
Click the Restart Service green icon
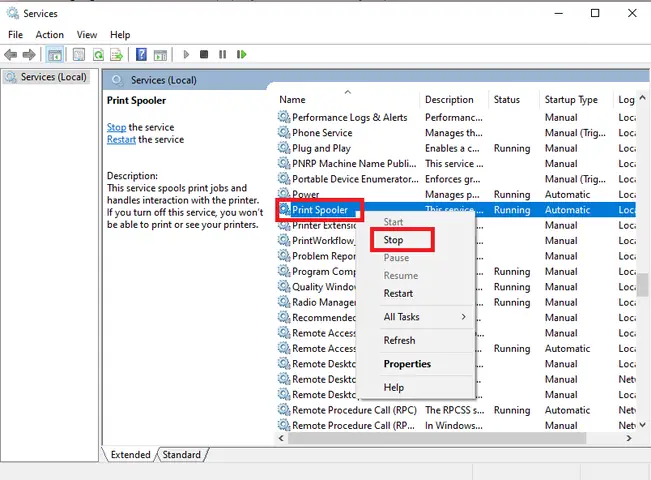tap(241, 54)
